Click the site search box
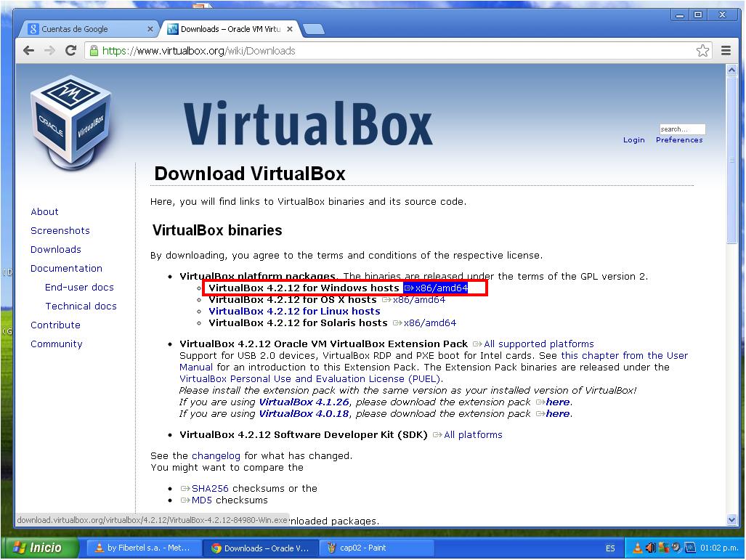 click(x=682, y=129)
